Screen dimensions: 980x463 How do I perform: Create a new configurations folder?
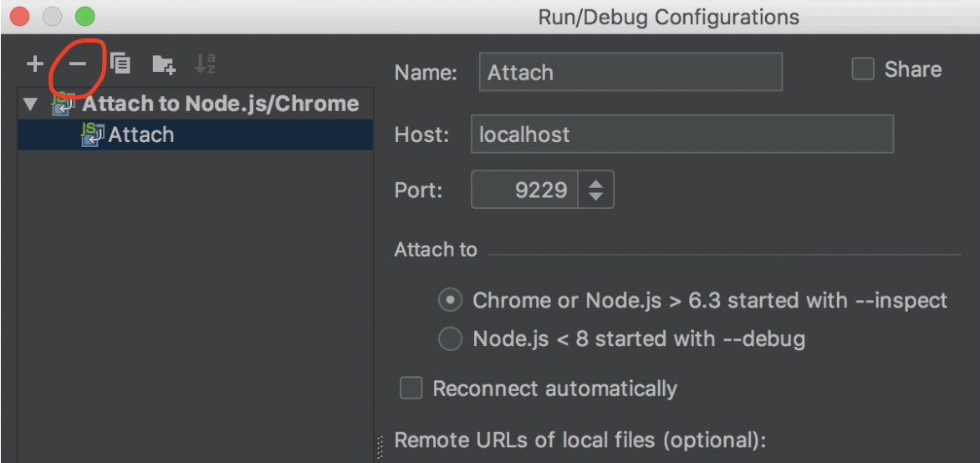click(164, 64)
